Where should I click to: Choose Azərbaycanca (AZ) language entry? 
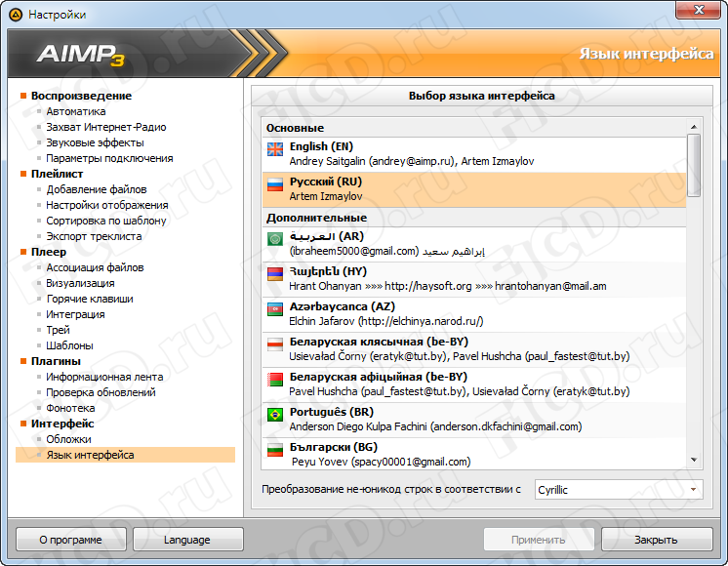click(474, 314)
